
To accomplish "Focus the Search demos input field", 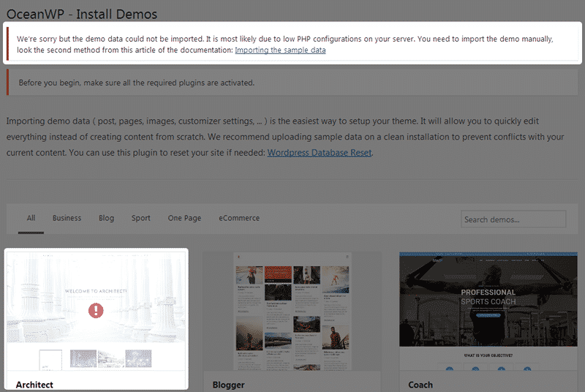I will click(x=513, y=219).
